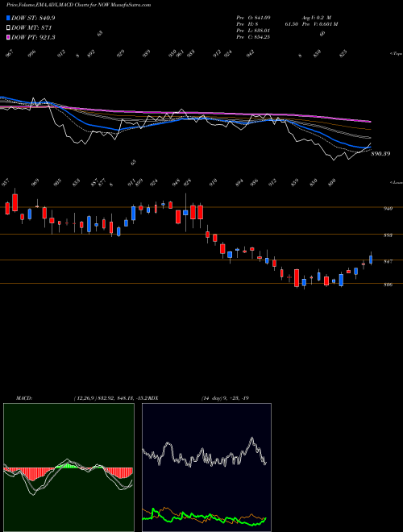The image size is (403, 532).
Task: Select the 'DOW MT: 871' legend label
Action: click(x=31, y=27)
